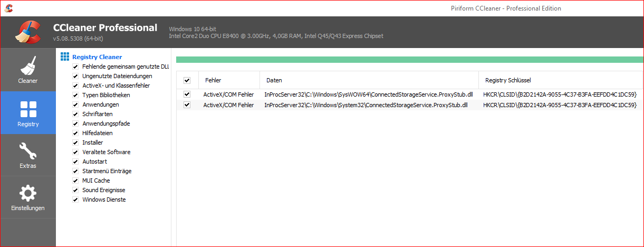This screenshot has width=644, height=247.
Task: Disable Windows Dienste check
Action: (75, 199)
